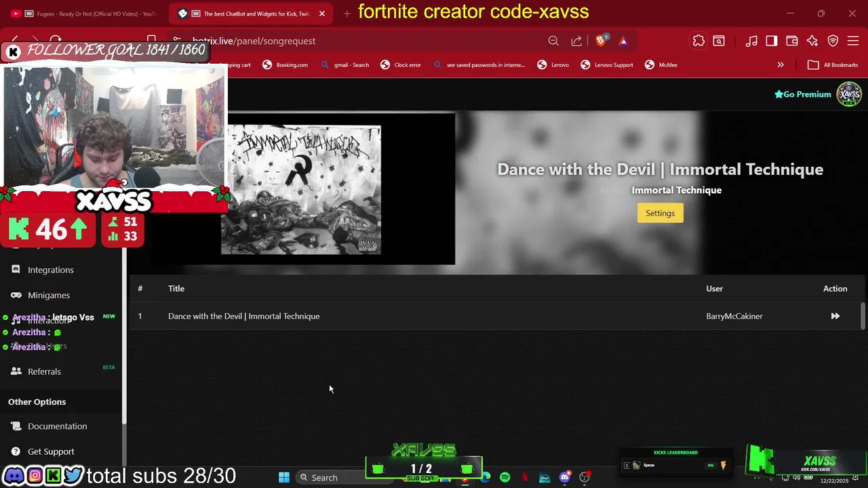Screen dimensions: 868x488
Task: Click the sidebar scrollbar thumb
Action: pos(124,335)
